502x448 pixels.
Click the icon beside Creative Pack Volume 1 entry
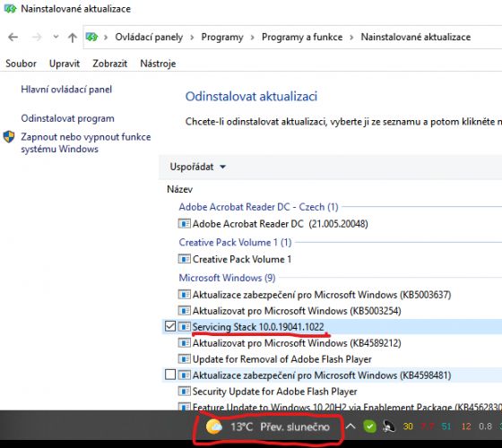click(184, 259)
